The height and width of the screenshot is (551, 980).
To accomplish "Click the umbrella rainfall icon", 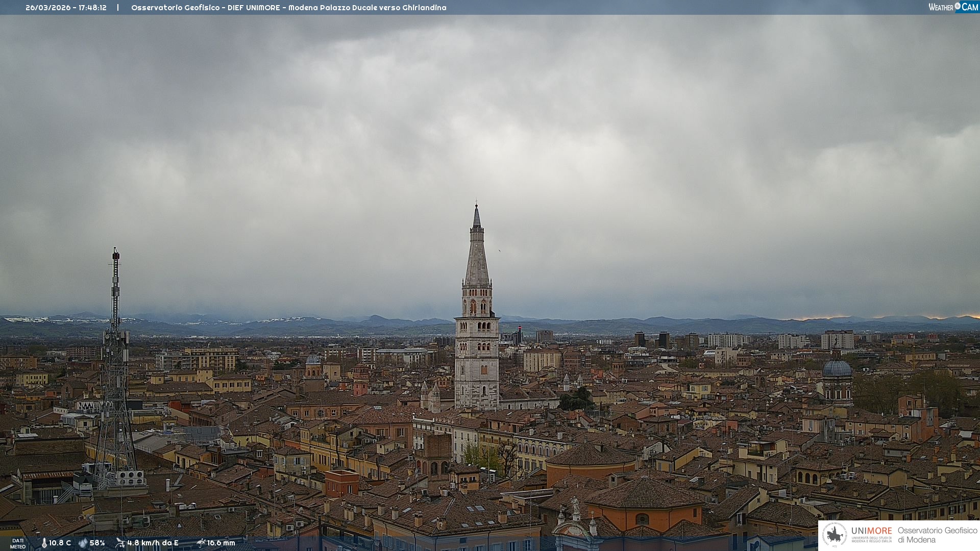I will point(201,543).
